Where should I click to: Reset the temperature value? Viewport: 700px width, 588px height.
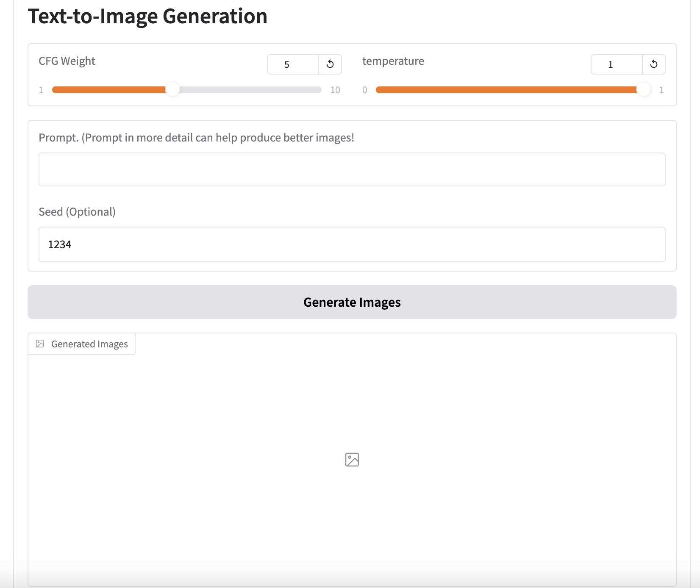pos(654,64)
